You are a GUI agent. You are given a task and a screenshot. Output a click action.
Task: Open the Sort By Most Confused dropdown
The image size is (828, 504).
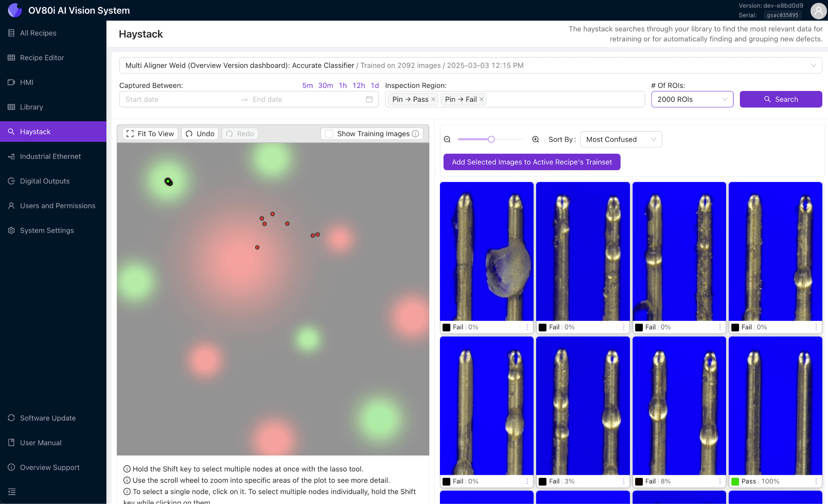tap(621, 139)
